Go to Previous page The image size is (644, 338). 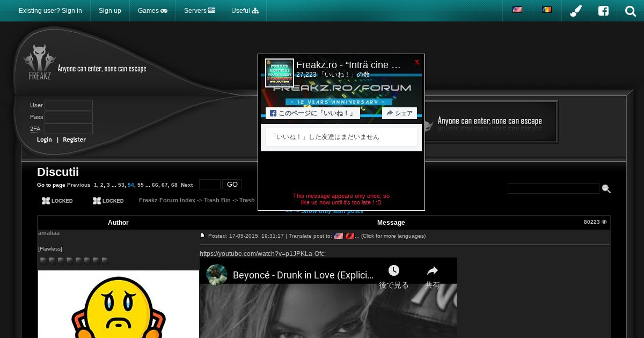click(79, 185)
